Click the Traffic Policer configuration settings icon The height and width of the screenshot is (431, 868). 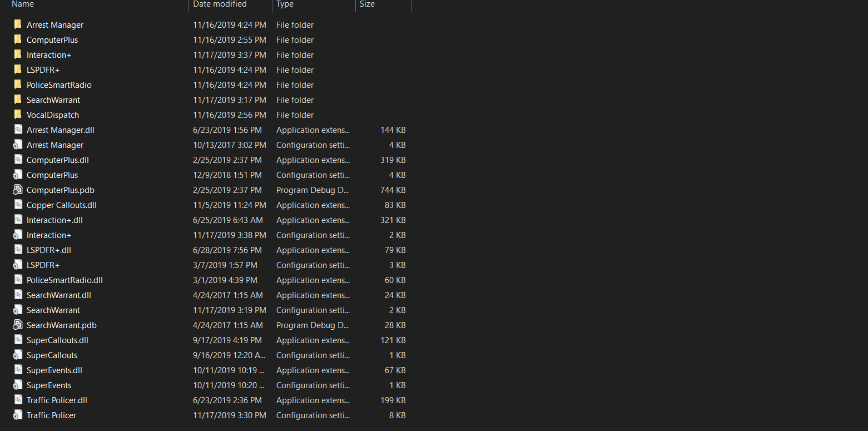[18, 415]
